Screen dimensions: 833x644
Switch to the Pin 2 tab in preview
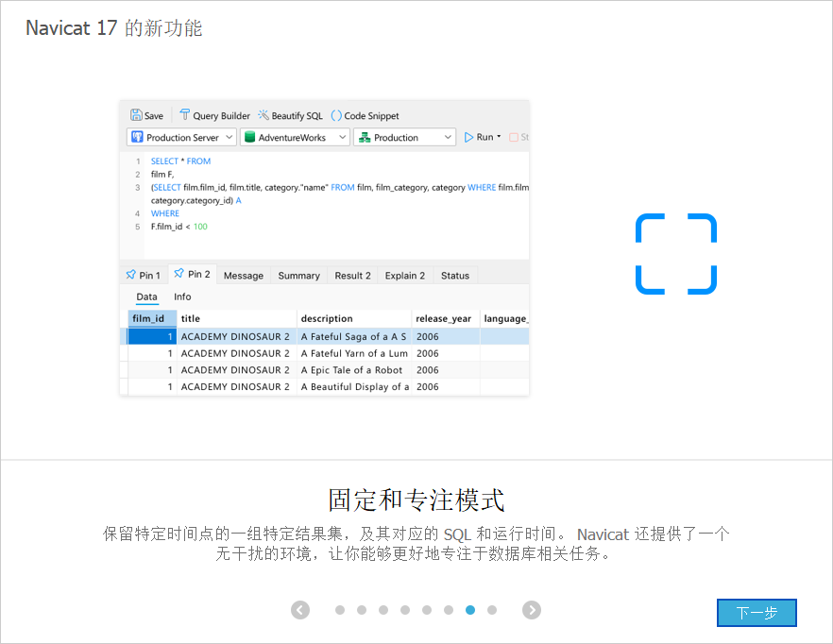point(193,274)
